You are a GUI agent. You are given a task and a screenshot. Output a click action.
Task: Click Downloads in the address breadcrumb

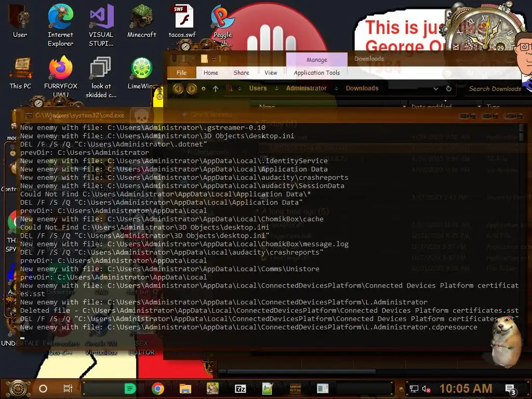point(362,88)
